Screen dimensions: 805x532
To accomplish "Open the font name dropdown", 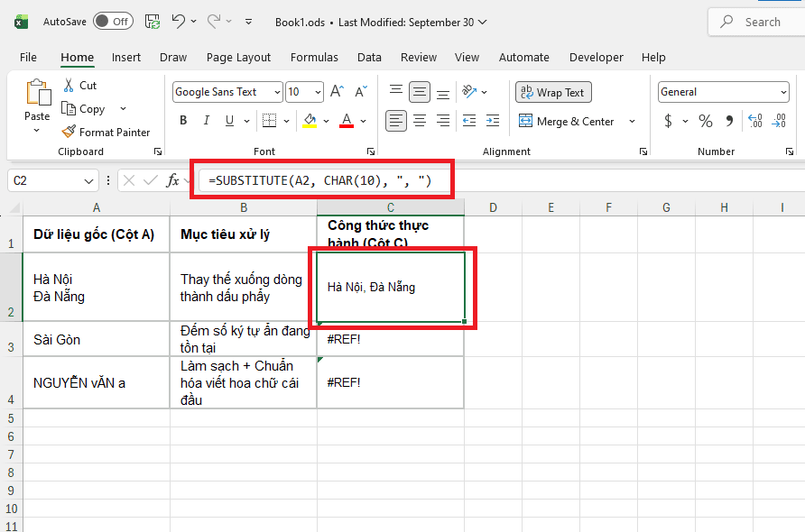I will (277, 92).
